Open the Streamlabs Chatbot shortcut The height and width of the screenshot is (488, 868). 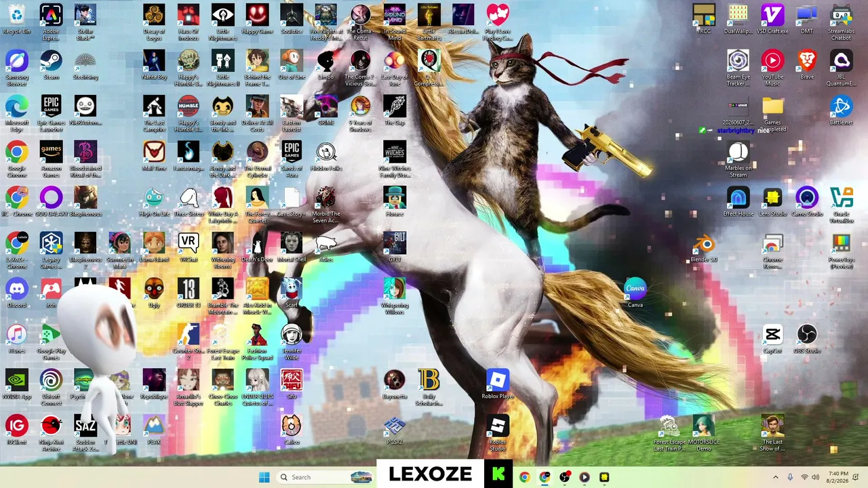pos(842,21)
